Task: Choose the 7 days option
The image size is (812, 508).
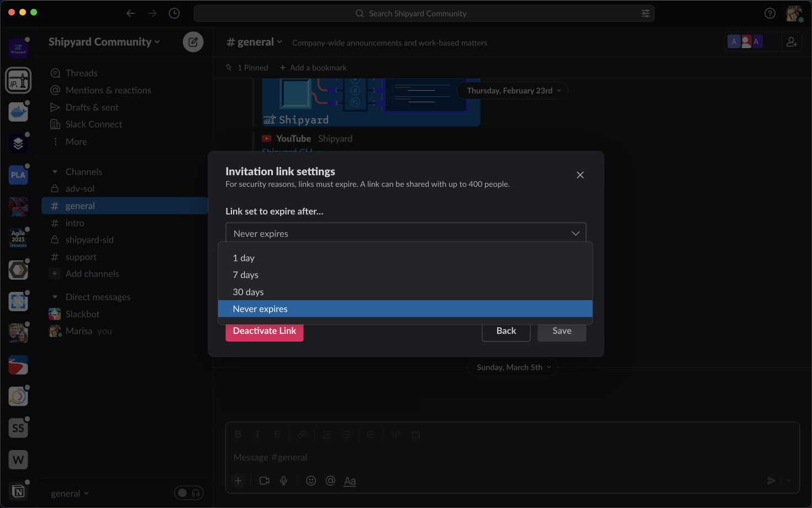Action: tap(405, 275)
